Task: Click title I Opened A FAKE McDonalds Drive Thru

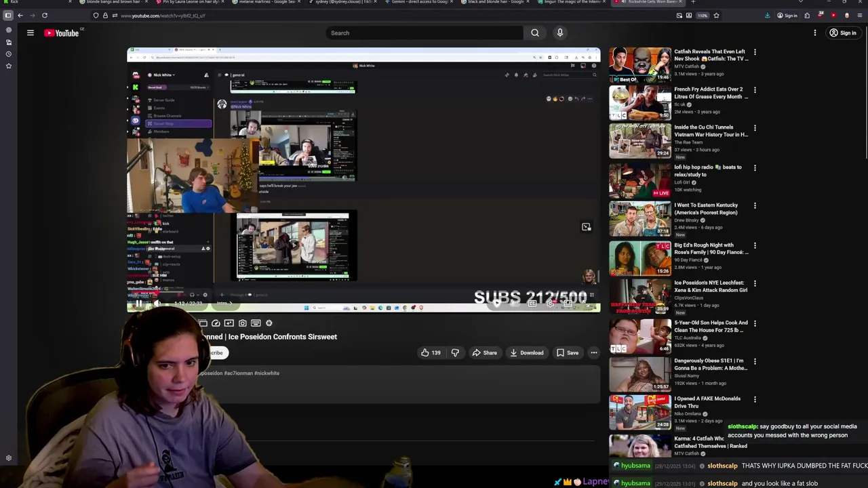Action: point(707,402)
